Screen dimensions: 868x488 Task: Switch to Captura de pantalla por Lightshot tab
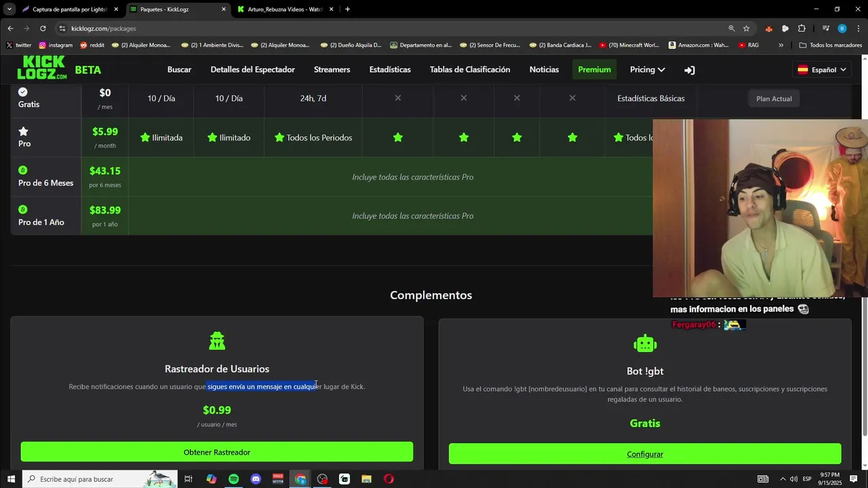pos(70,9)
